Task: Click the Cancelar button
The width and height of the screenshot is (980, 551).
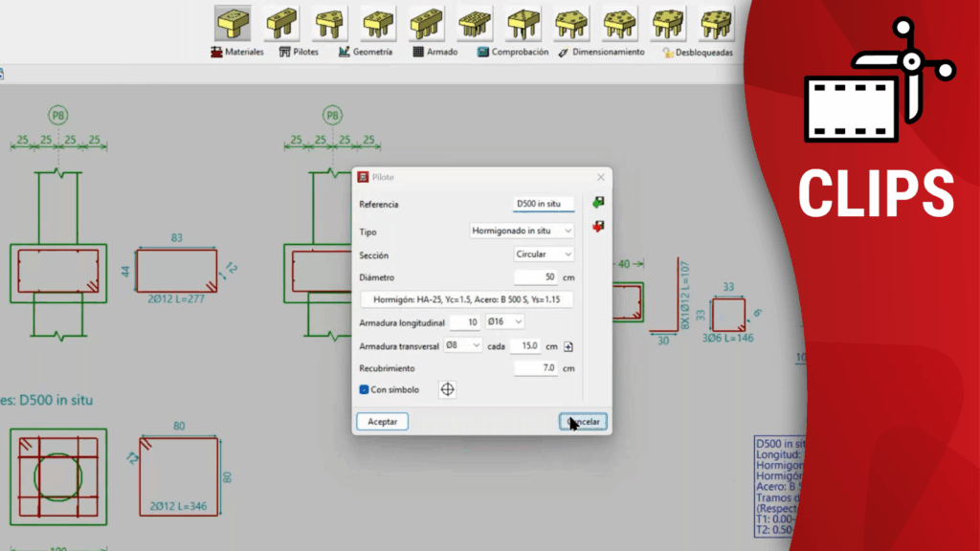Action: click(583, 422)
